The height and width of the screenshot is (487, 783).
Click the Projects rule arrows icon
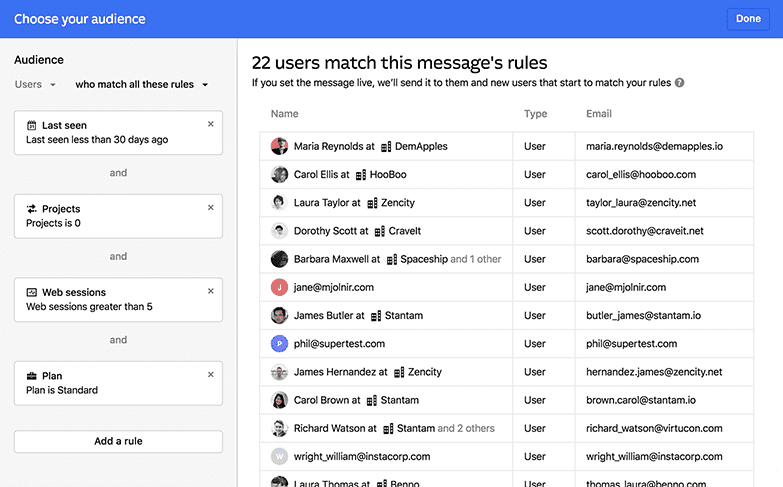click(x=32, y=209)
